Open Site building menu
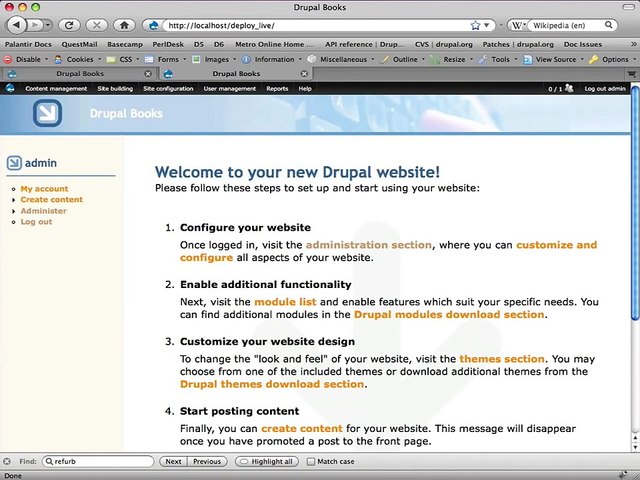Image resolution: width=640 pixels, height=480 pixels. click(115, 89)
